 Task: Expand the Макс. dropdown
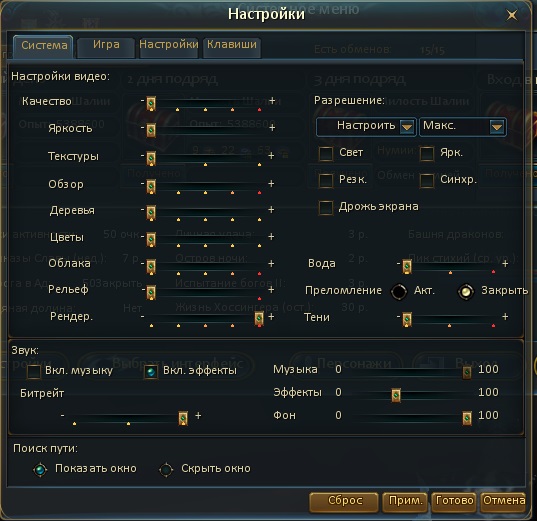[x=463, y=127]
